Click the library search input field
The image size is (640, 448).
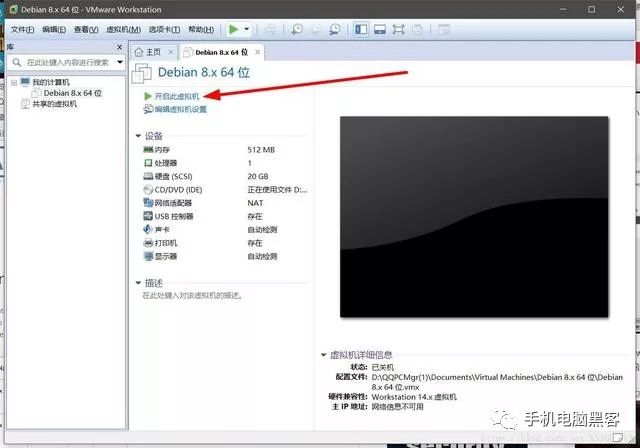(63, 62)
